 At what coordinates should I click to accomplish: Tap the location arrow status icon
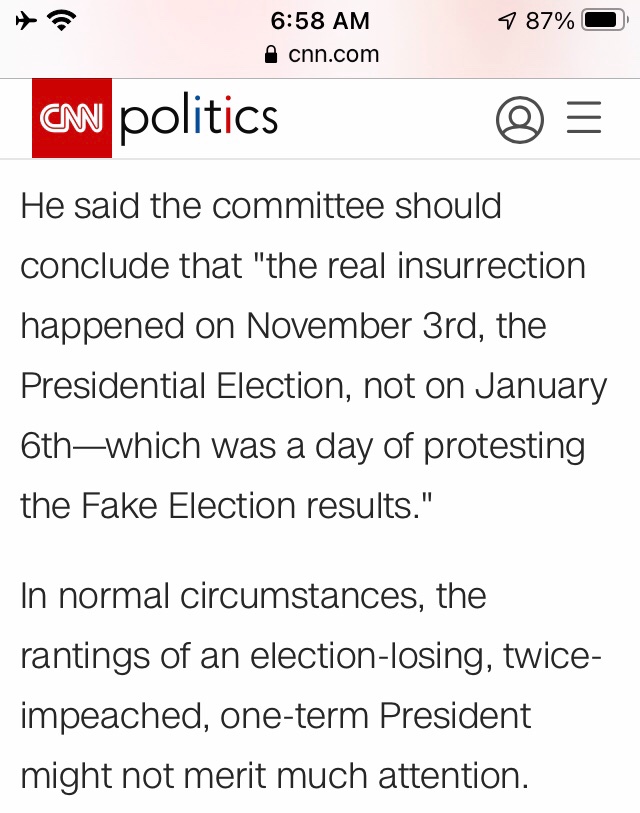(x=507, y=20)
